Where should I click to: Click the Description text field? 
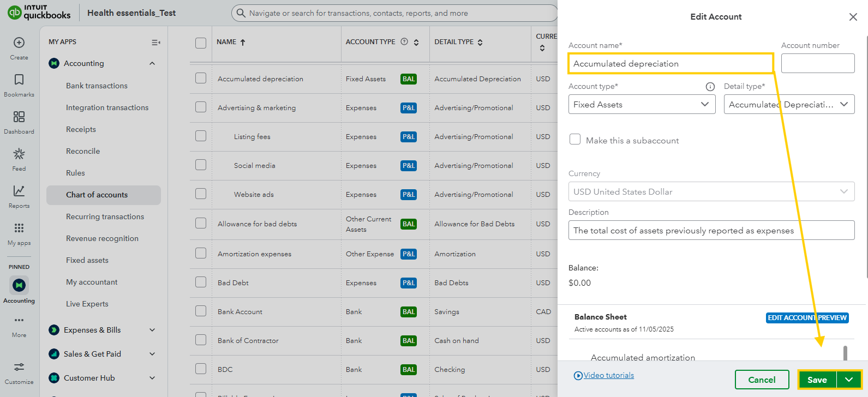tap(711, 231)
